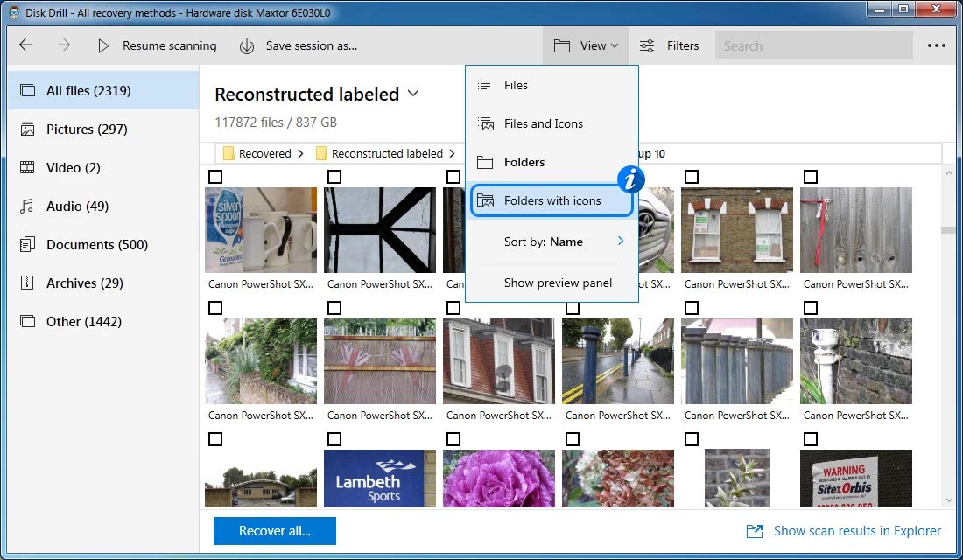The image size is (963, 560).
Task: Select Files view option
Action: 552,85
